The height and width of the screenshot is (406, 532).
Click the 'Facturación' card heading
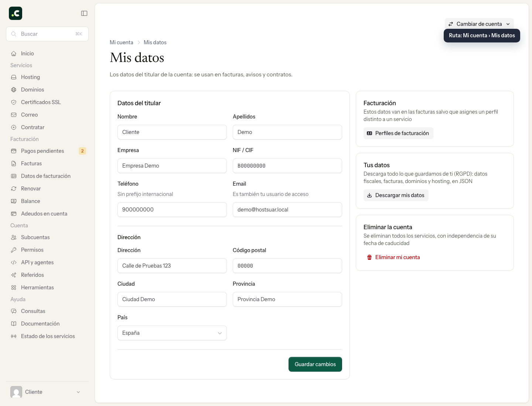click(380, 103)
